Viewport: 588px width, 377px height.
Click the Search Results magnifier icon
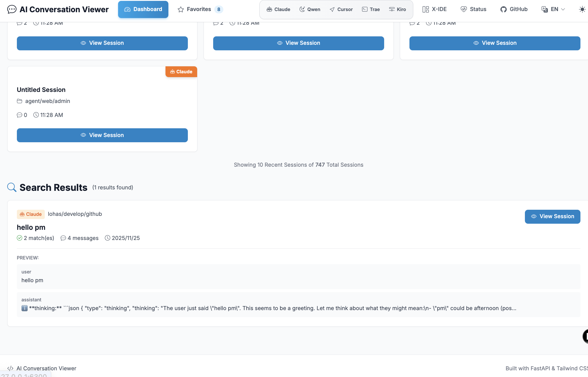pos(12,187)
